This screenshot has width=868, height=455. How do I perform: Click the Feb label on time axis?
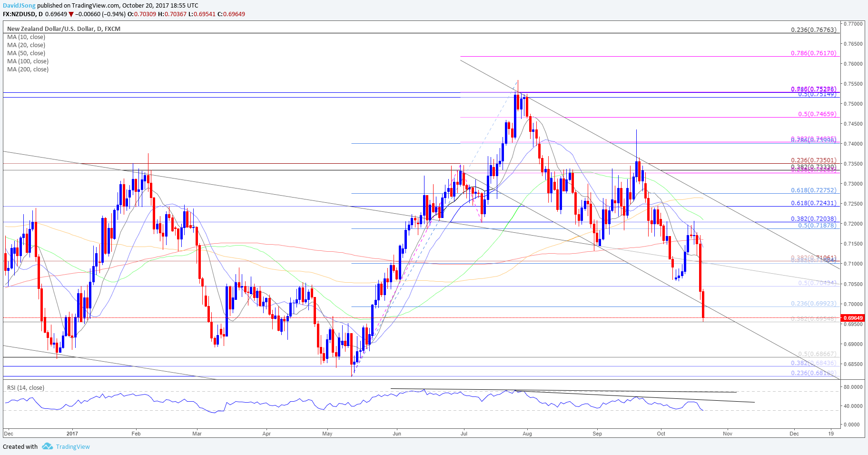[136, 434]
